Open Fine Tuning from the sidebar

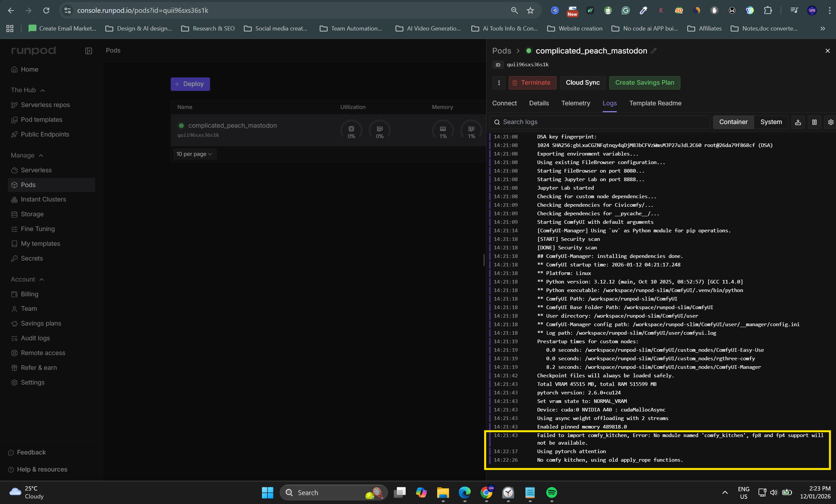37,229
